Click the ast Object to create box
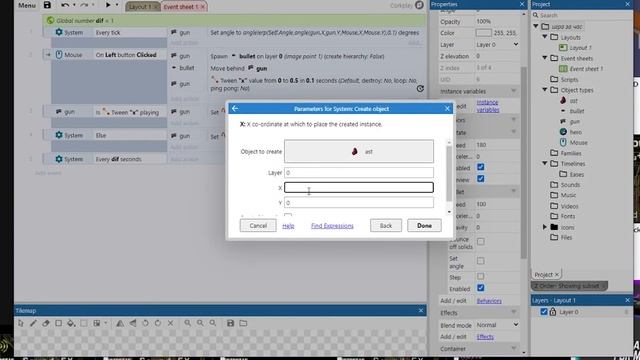This screenshot has height=360, width=640. pyautogui.click(x=359, y=151)
